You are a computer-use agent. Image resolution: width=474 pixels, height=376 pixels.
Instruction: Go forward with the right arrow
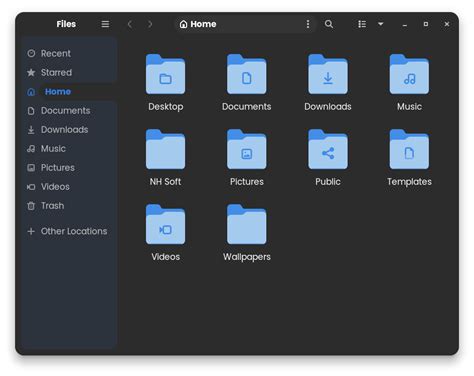click(150, 24)
